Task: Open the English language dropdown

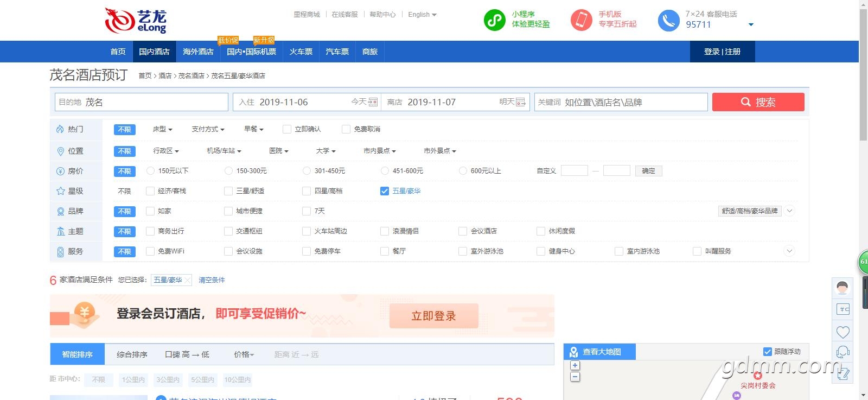Action: point(422,15)
